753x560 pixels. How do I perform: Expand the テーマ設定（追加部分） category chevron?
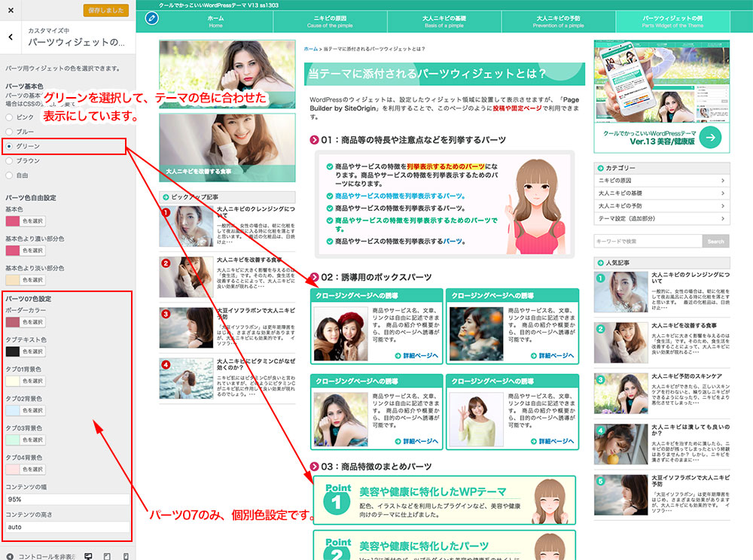pyautogui.click(x=723, y=218)
